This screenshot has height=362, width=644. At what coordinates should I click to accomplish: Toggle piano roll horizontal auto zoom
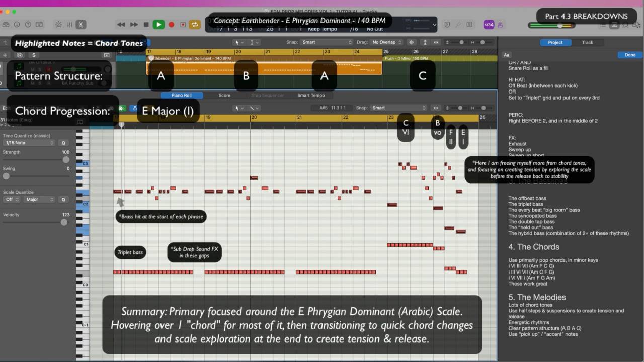pyautogui.click(x=436, y=108)
